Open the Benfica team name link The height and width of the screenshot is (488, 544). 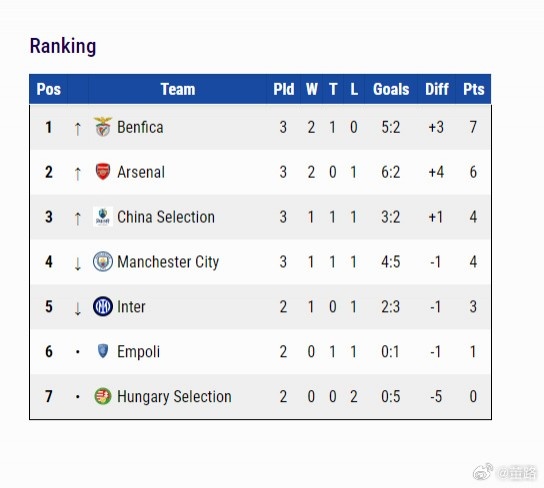pyautogui.click(x=140, y=127)
